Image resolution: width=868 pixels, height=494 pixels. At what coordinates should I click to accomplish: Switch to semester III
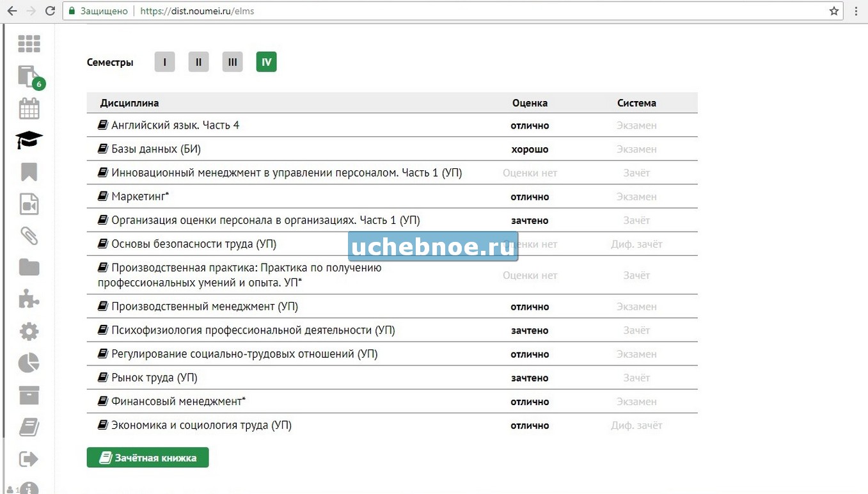(x=232, y=62)
